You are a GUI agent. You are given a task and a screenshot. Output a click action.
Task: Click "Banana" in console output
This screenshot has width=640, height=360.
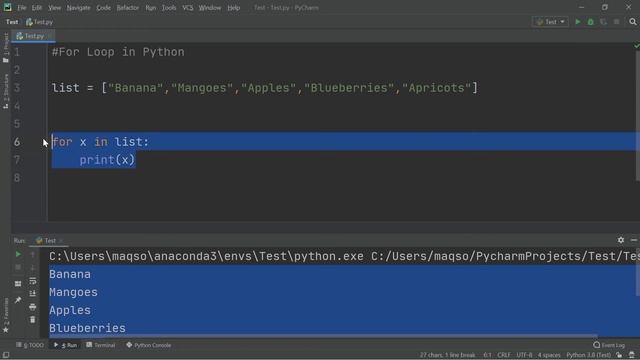tap(70, 274)
